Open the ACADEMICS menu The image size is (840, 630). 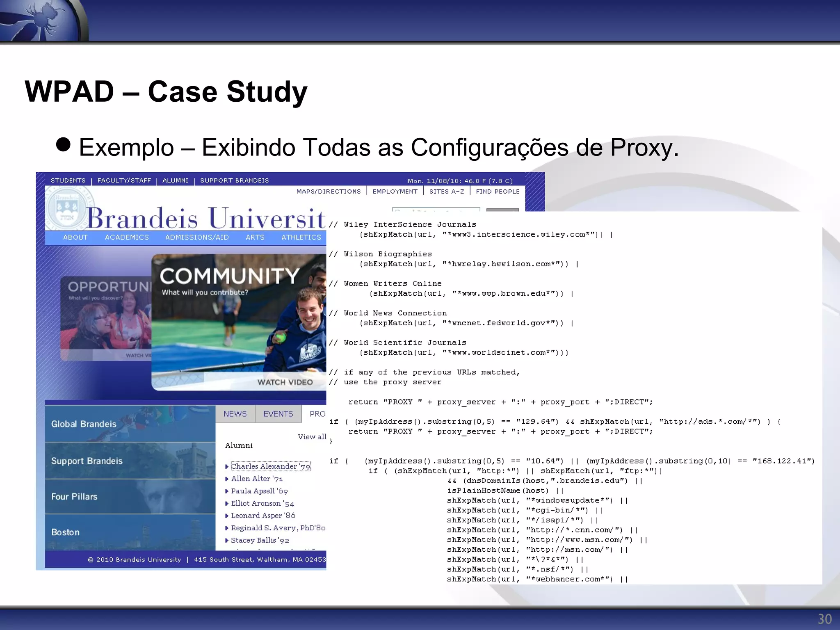127,237
